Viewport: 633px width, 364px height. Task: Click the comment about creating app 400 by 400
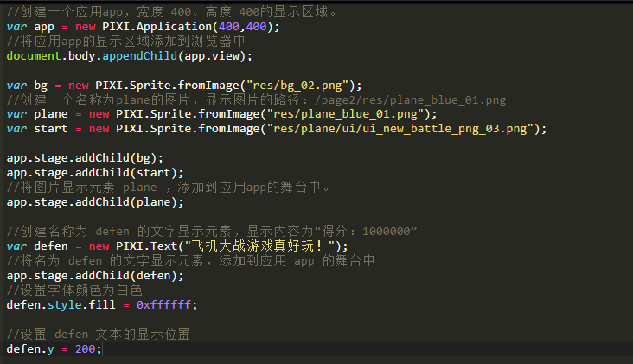(x=172, y=12)
